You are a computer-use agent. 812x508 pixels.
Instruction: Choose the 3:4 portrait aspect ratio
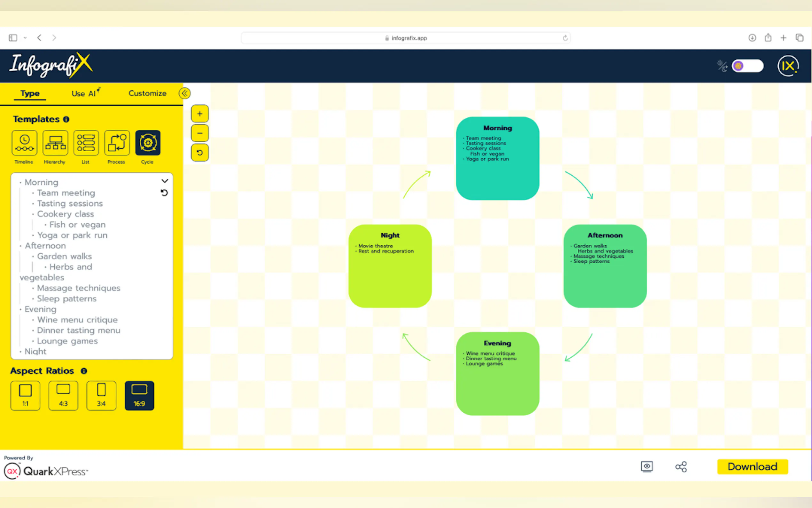[101, 395]
